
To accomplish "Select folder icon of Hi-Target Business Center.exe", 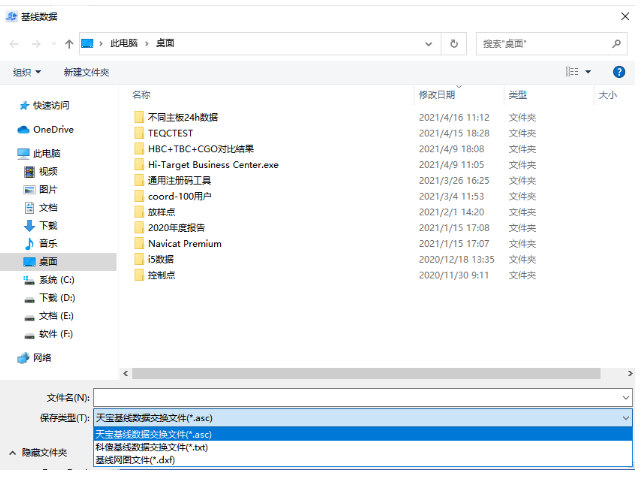I will (x=139, y=165).
